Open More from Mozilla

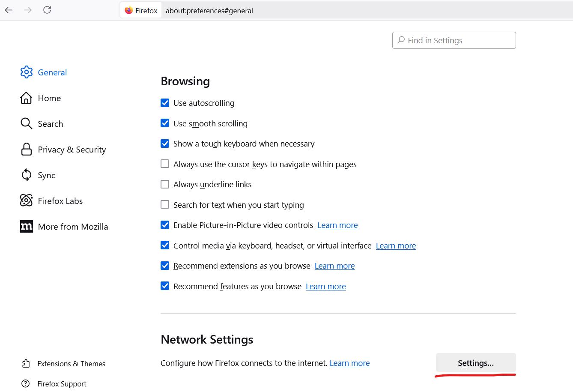pos(73,227)
